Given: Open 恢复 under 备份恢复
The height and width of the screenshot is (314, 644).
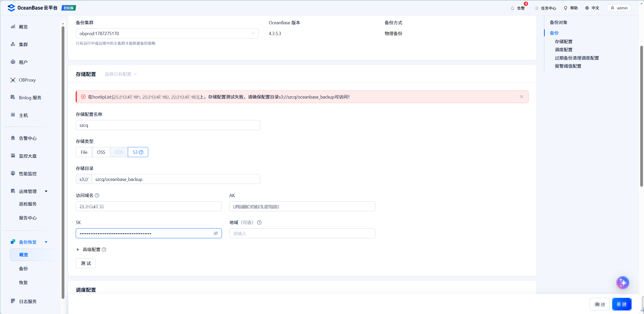Looking at the screenshot, I should [x=23, y=282].
